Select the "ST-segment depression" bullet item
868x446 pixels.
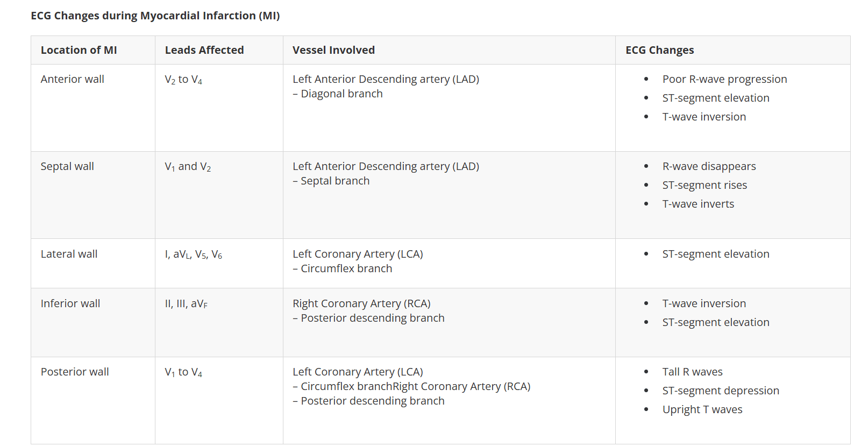pos(720,391)
